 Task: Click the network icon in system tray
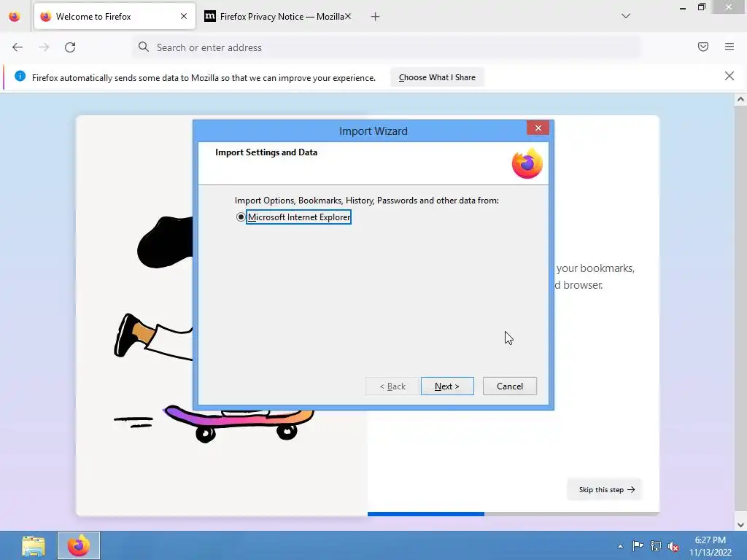point(656,546)
